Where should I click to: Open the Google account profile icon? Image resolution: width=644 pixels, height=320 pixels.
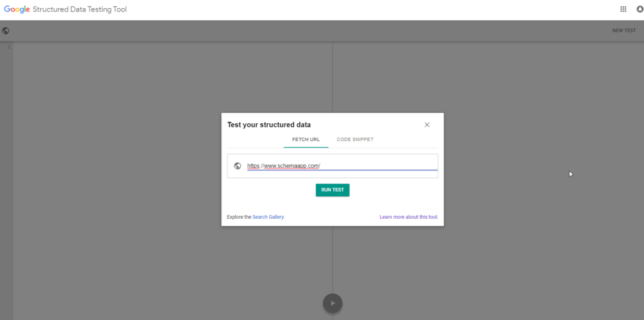click(x=640, y=9)
